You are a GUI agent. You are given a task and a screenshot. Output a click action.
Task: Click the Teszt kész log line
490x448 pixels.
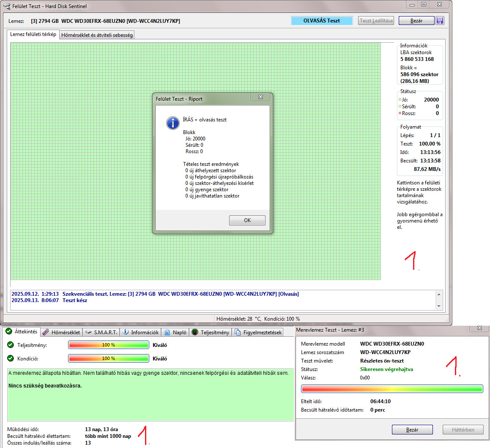(49, 300)
